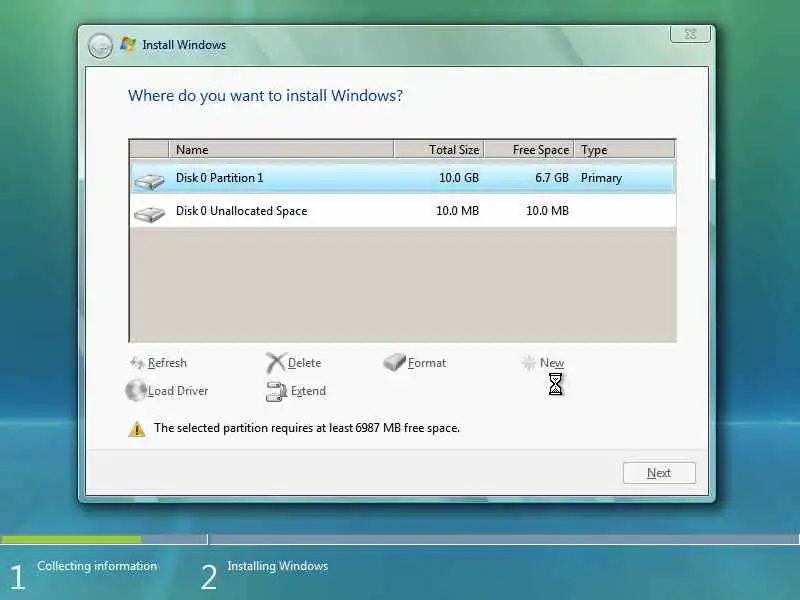The width and height of the screenshot is (800, 600).
Task: Click the Windows flag logo in title bar
Action: tap(128, 44)
